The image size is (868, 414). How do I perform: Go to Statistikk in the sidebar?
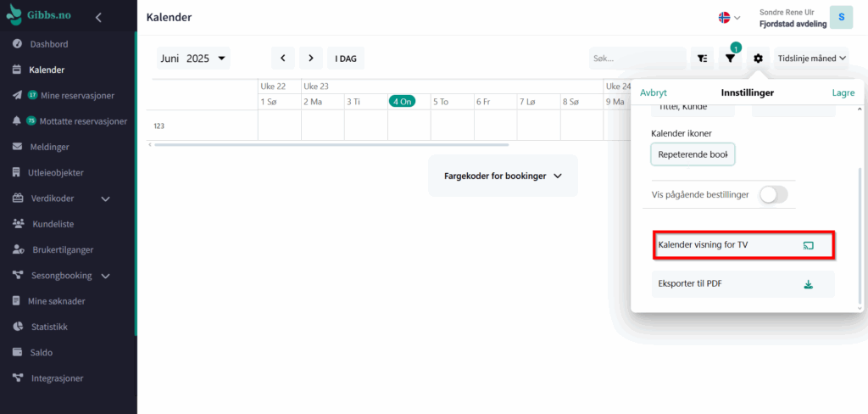[x=49, y=327]
